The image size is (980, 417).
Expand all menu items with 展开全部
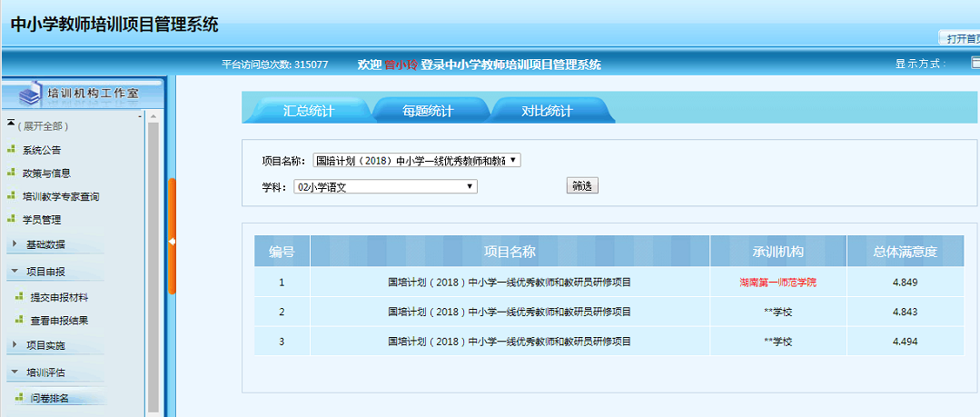coord(42,126)
